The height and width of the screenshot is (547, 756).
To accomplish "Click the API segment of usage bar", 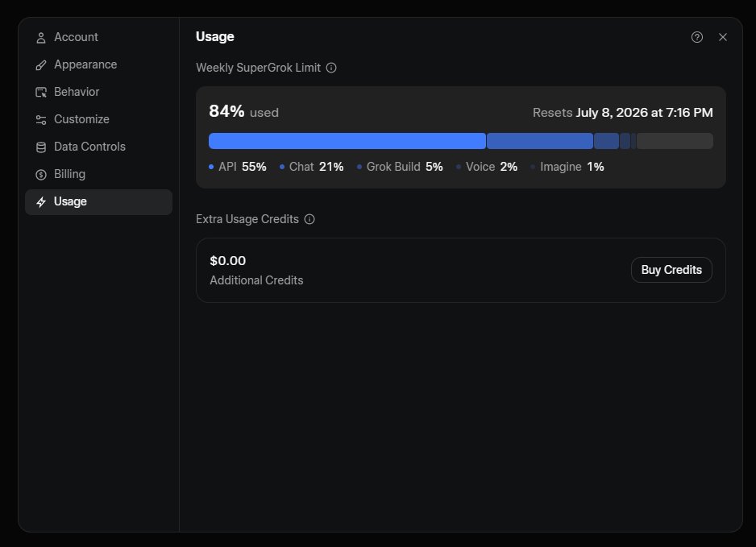I will point(347,141).
